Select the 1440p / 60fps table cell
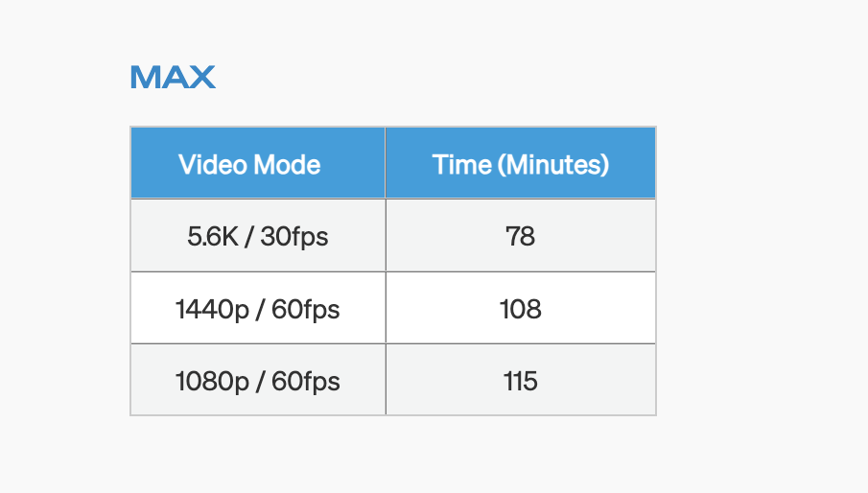This screenshot has width=868, height=493. pyautogui.click(x=258, y=309)
